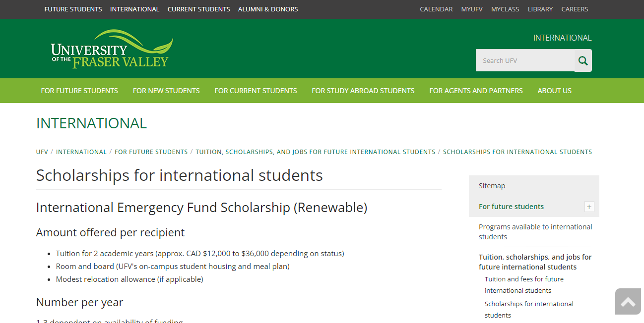Open Sitemap in the sidebar
This screenshot has width=644, height=323.
(x=492, y=186)
